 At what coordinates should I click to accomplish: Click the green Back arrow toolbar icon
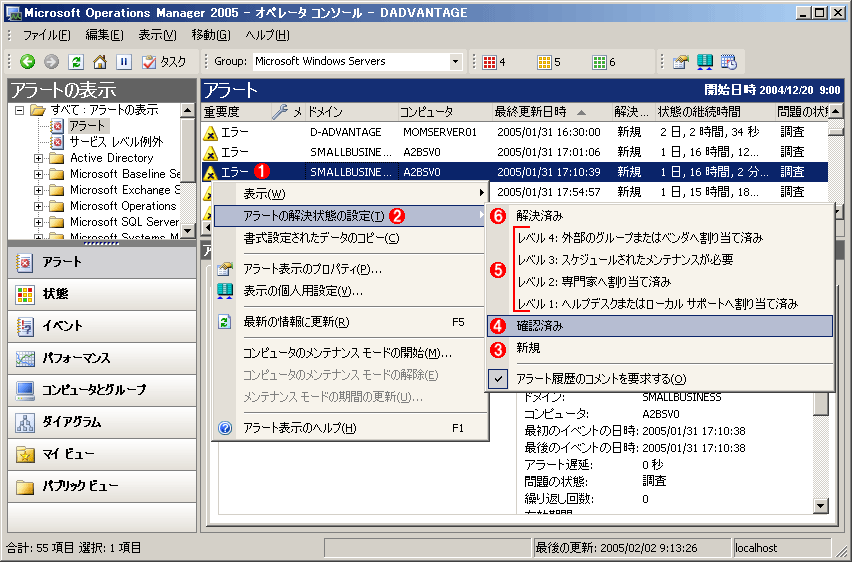point(27,61)
